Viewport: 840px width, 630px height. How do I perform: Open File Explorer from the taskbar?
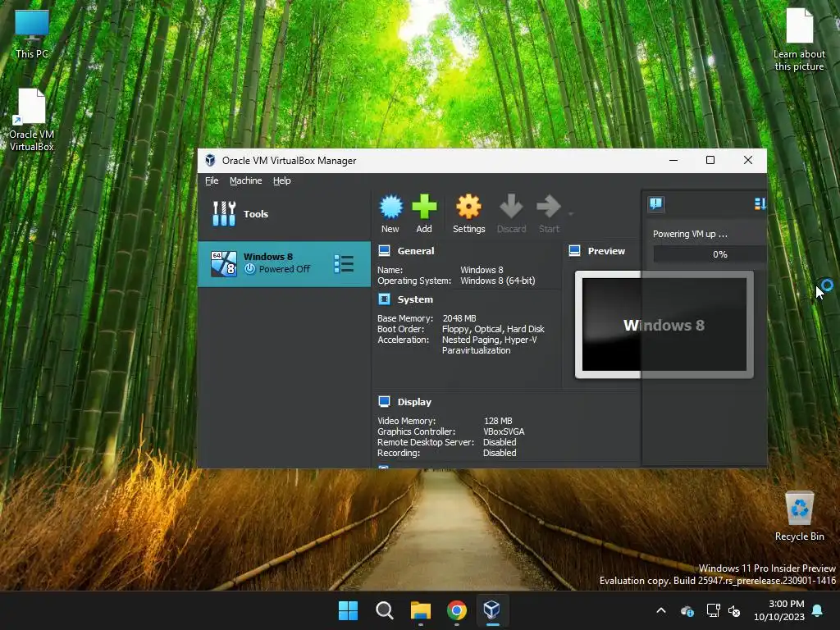pos(421,610)
